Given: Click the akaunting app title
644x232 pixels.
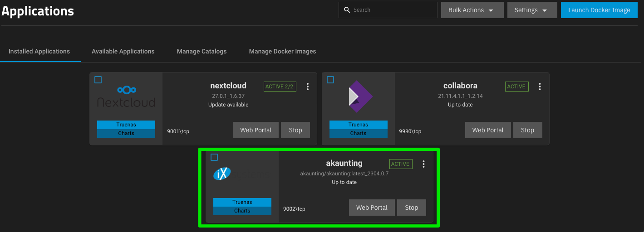Looking at the screenshot, I should [344, 163].
